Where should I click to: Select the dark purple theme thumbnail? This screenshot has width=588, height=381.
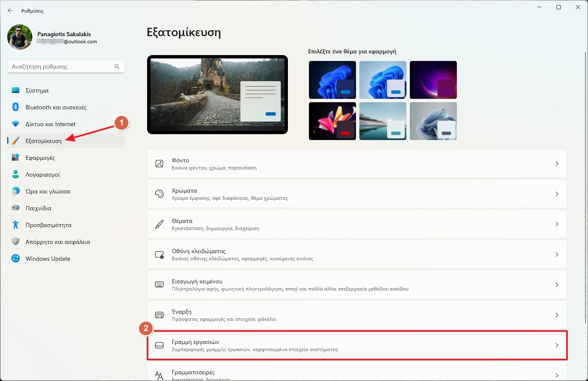click(433, 79)
